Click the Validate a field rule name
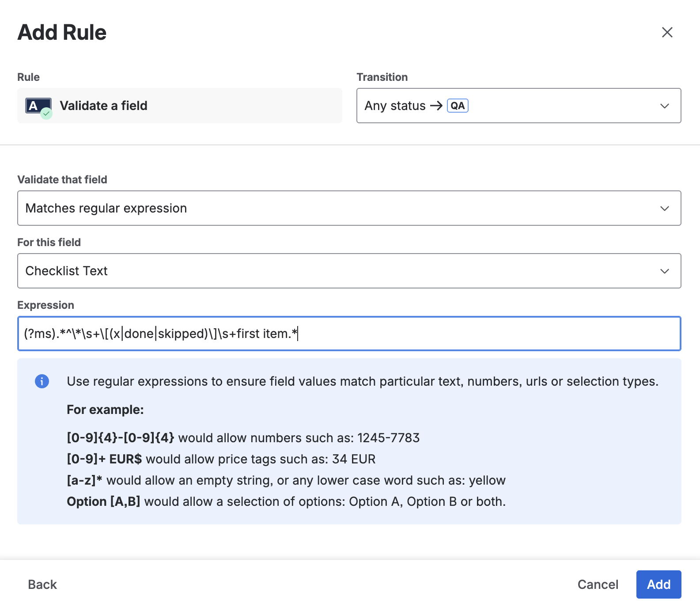Viewport: 700px width, 607px height. coord(104,106)
